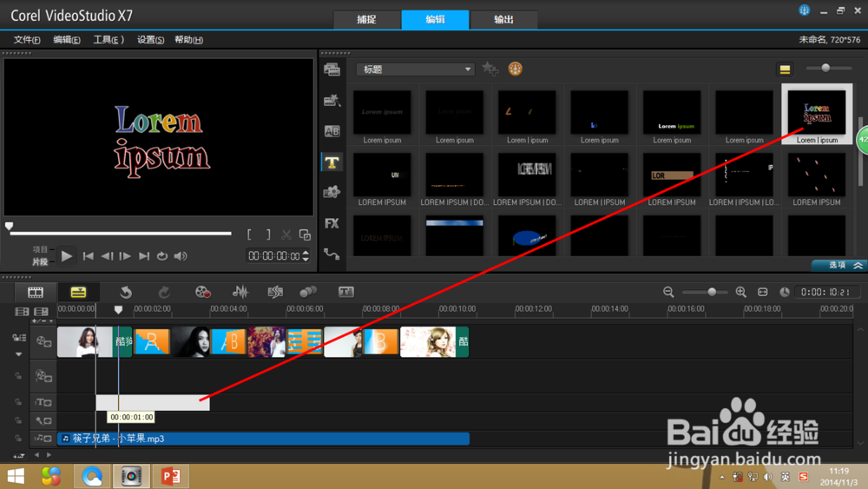This screenshot has height=489, width=868.
Task: Click the preview timecode stepper arrows
Action: coord(306,256)
